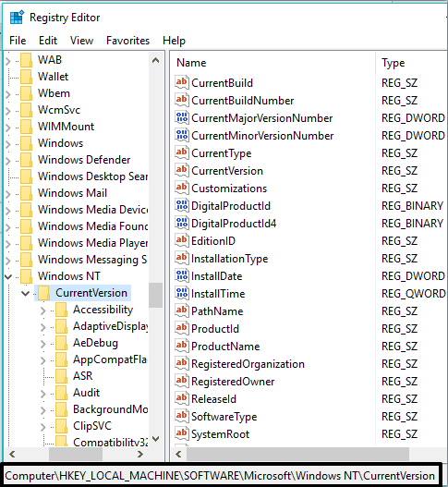
Task: Click the folder icon of AeDebug key
Action: (62, 343)
